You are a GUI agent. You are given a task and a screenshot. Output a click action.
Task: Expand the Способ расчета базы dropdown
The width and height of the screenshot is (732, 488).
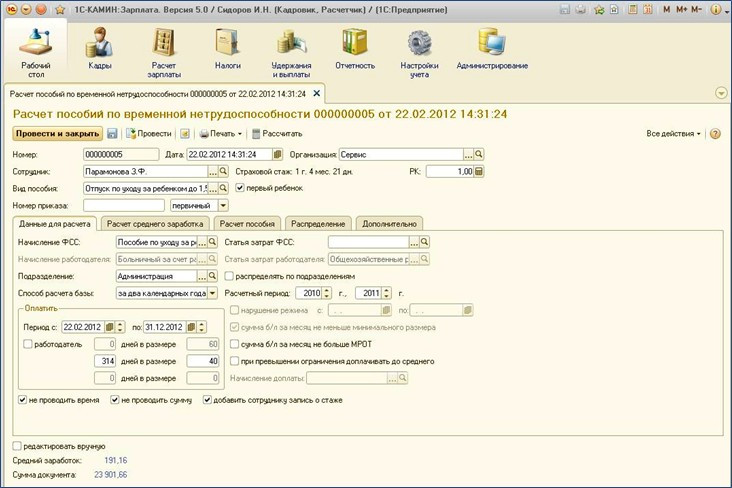coord(211,293)
